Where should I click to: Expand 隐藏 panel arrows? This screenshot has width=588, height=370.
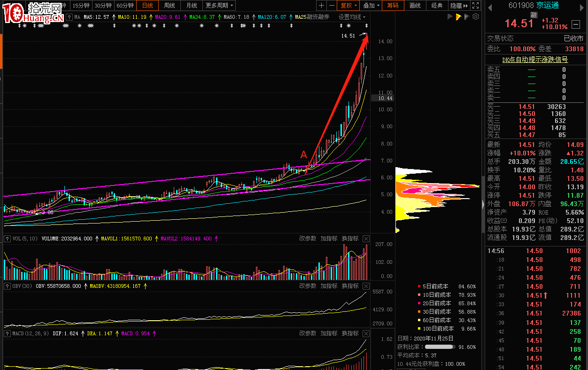tap(459, 6)
